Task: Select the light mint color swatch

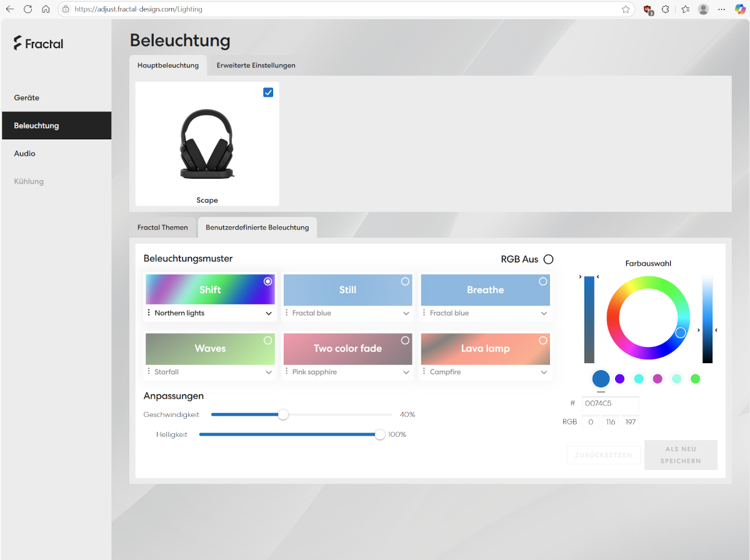Action: [x=676, y=378]
